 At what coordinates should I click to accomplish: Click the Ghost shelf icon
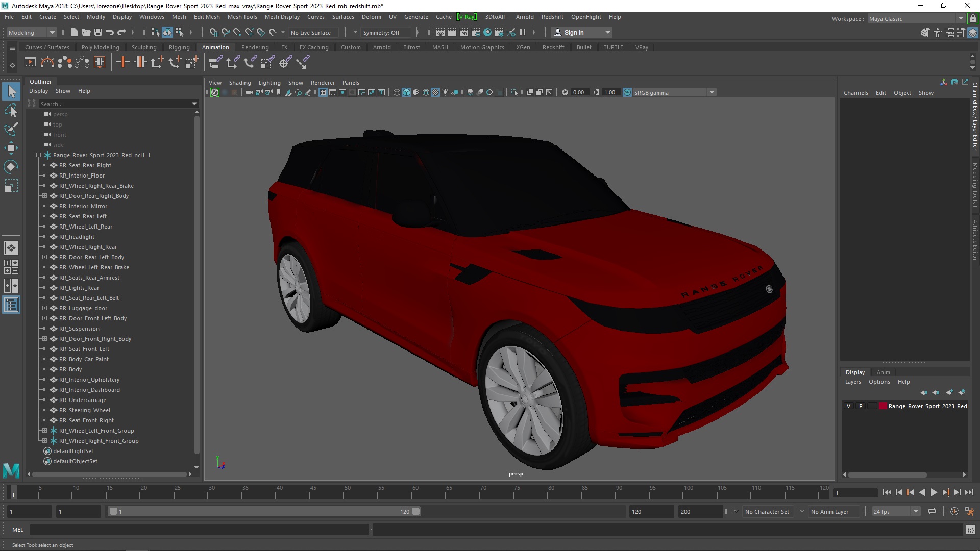[65, 62]
